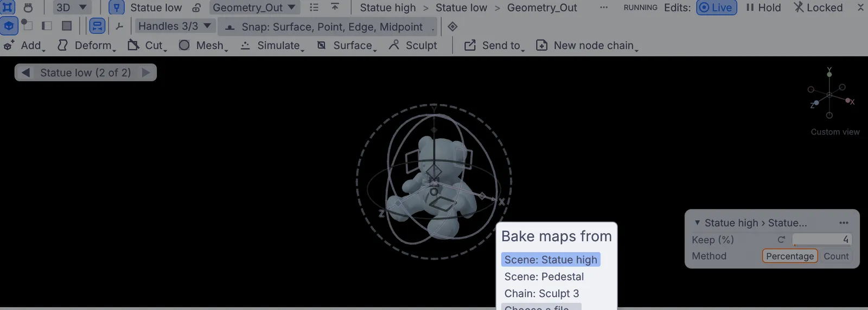Close the panel with the X
868x310 pixels.
(x=860, y=8)
